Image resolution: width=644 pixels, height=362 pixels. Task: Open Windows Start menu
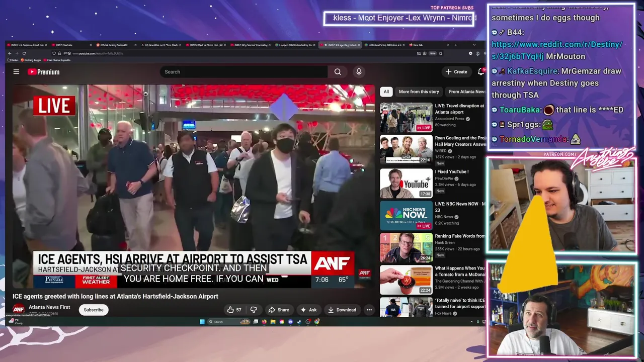pos(202,322)
